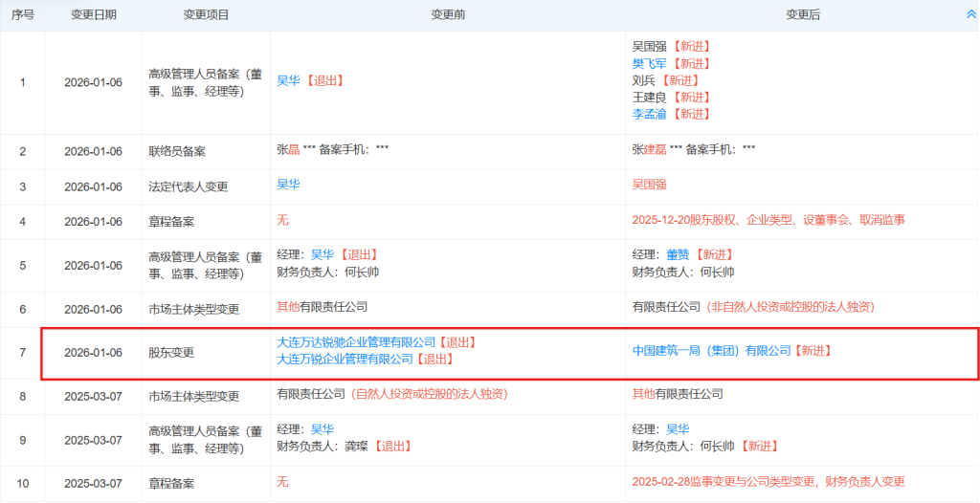Viewport: 980px width, 503px height.
Task: Click 吴华 link in 法定代表人变更 row
Action: pos(288,184)
